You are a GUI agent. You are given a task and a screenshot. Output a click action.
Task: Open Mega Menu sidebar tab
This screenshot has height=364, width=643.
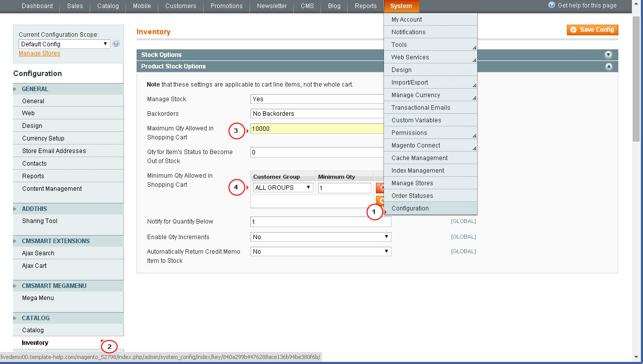tap(68, 298)
